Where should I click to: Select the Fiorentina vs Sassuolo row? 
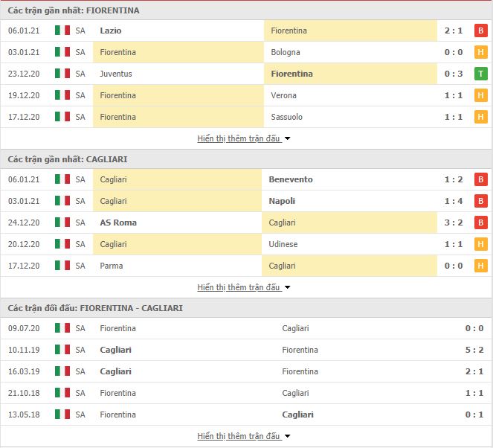pos(247,117)
